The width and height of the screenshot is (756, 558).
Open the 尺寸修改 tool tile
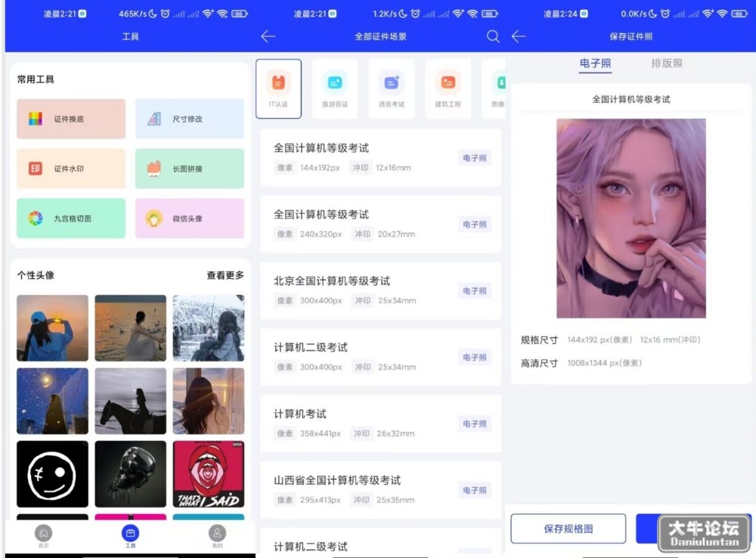[x=190, y=119]
